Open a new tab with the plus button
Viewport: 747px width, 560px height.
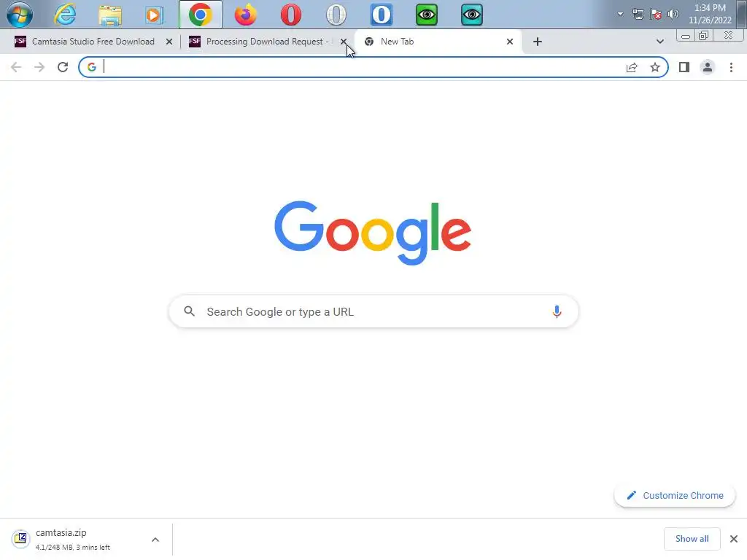click(538, 42)
